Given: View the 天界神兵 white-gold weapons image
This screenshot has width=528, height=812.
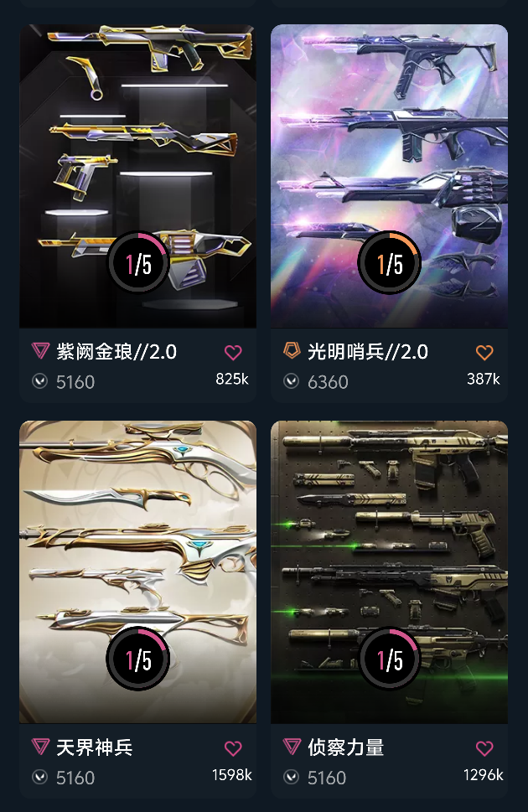Looking at the screenshot, I should click(x=137, y=572).
